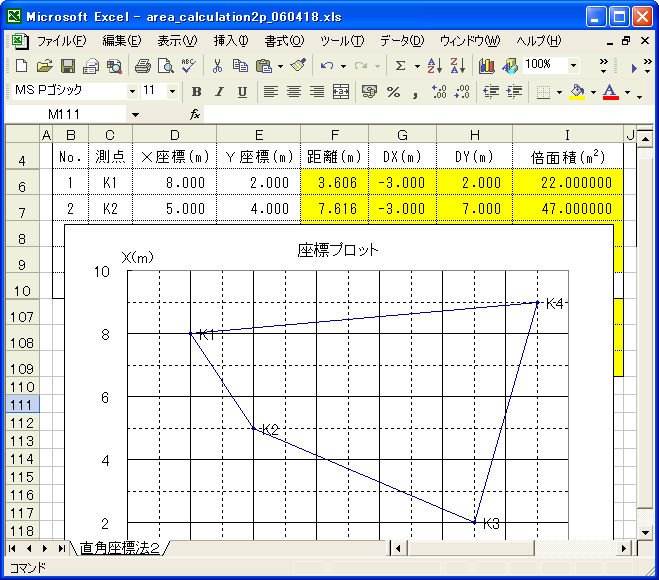Click the Name Box field showing M111
This screenshot has width=659, height=580.
tap(65, 114)
